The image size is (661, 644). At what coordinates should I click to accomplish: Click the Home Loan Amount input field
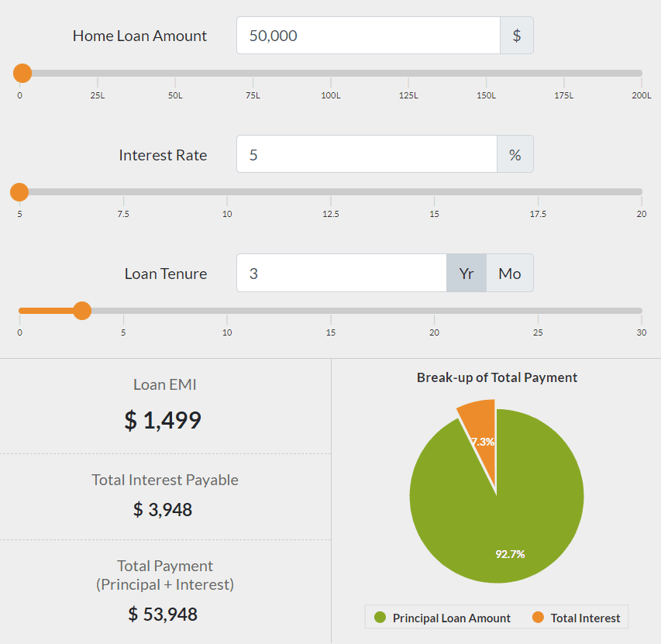367,35
